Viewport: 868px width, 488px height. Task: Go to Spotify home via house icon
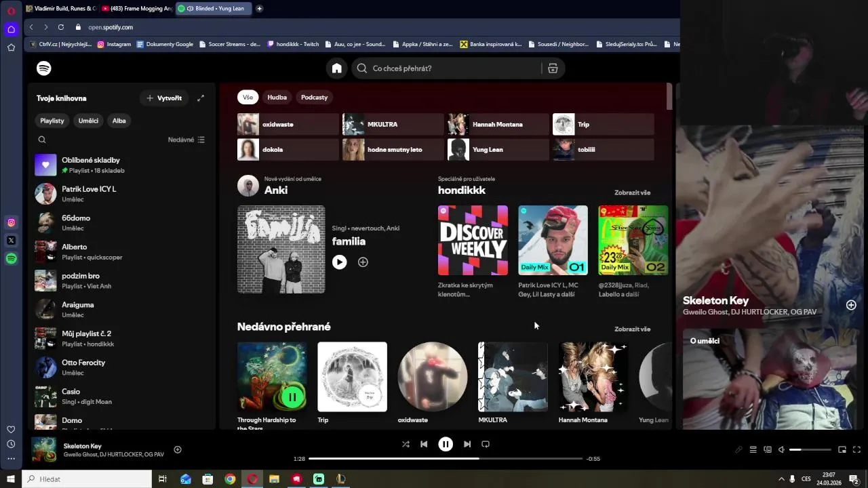coord(336,68)
